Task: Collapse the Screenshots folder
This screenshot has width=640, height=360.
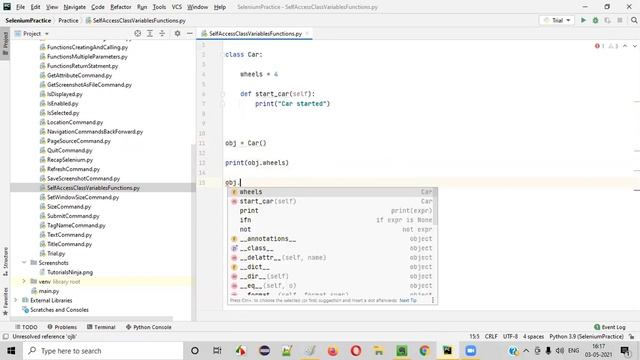Action: [24, 262]
